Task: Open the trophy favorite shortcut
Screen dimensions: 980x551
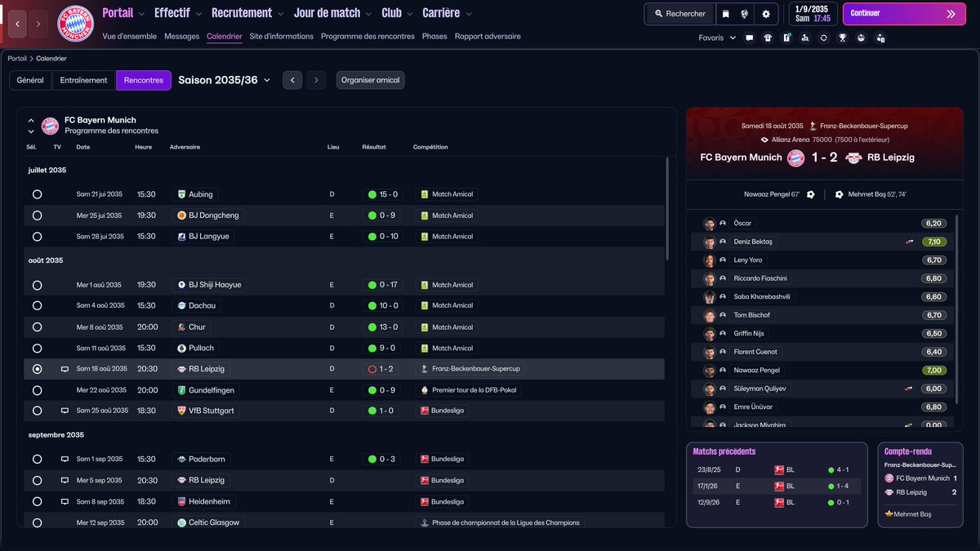Action: pos(843,38)
